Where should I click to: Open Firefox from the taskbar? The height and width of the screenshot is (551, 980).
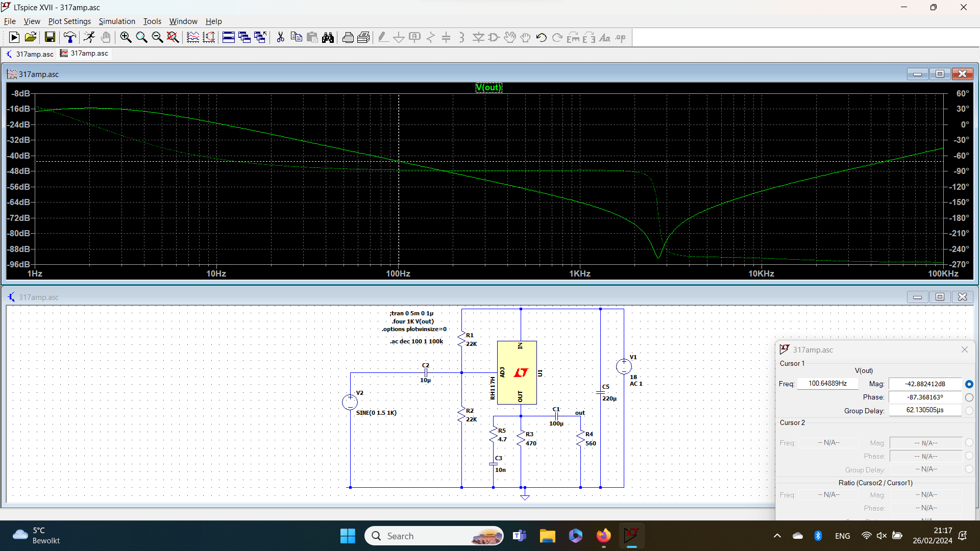(603, 536)
